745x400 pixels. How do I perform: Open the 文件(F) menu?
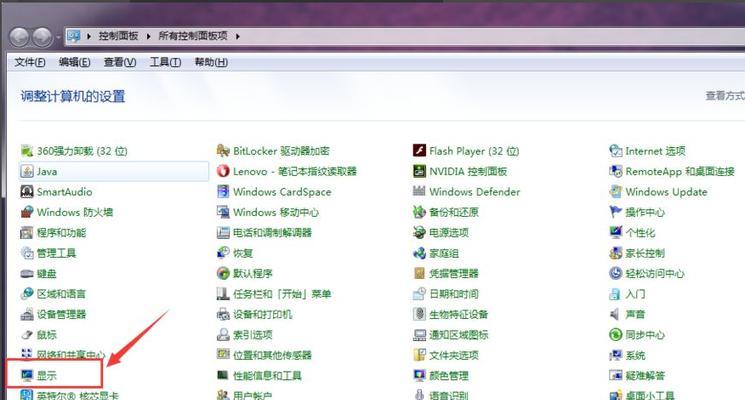click(30, 62)
